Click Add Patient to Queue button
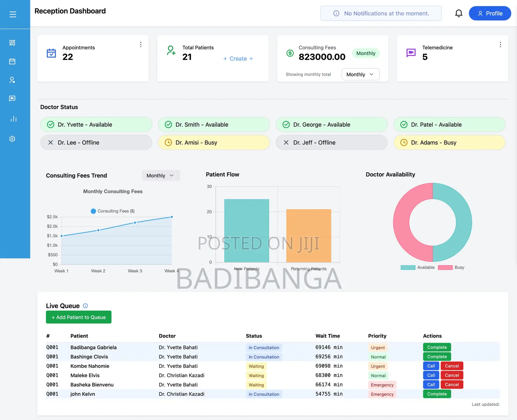Screen dimensions: 517x420 point(79,317)
